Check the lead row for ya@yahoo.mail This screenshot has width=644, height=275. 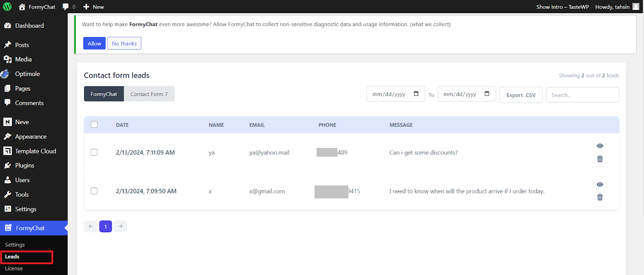(94, 152)
